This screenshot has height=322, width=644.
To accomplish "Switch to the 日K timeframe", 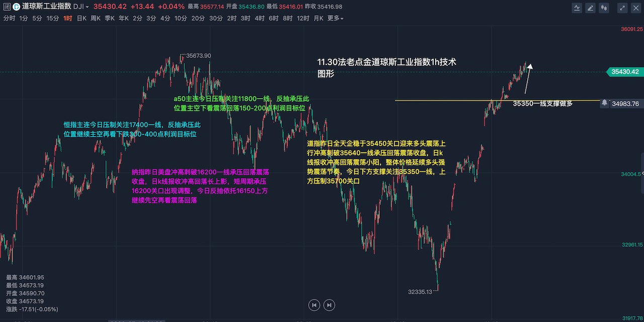I will (81, 18).
